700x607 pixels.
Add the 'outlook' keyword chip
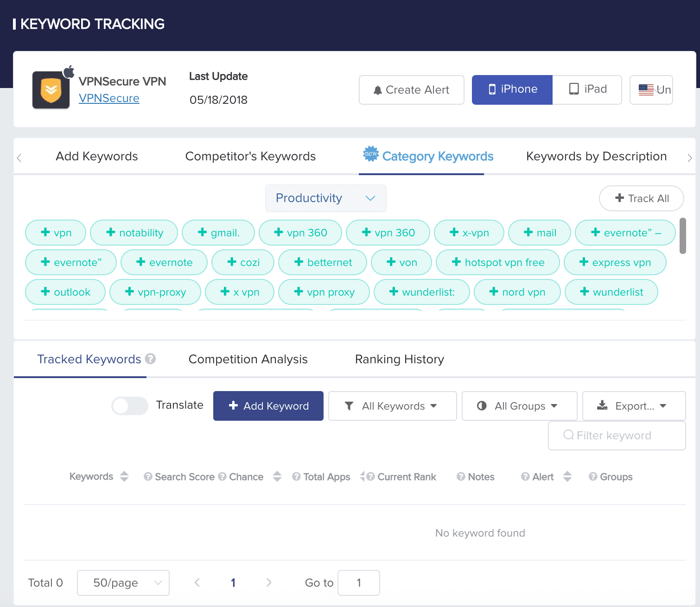65,292
